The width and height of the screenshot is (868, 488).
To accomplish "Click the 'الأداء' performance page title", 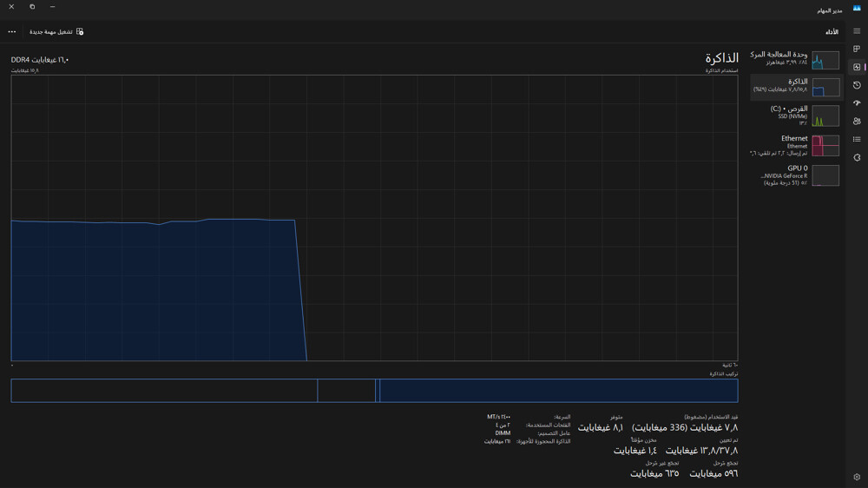I will tap(832, 32).
